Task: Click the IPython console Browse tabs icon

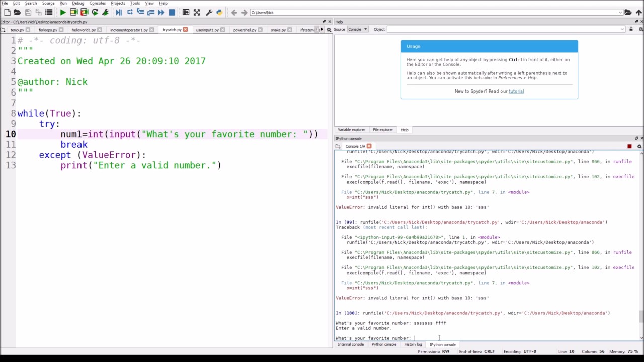Action: click(x=338, y=146)
